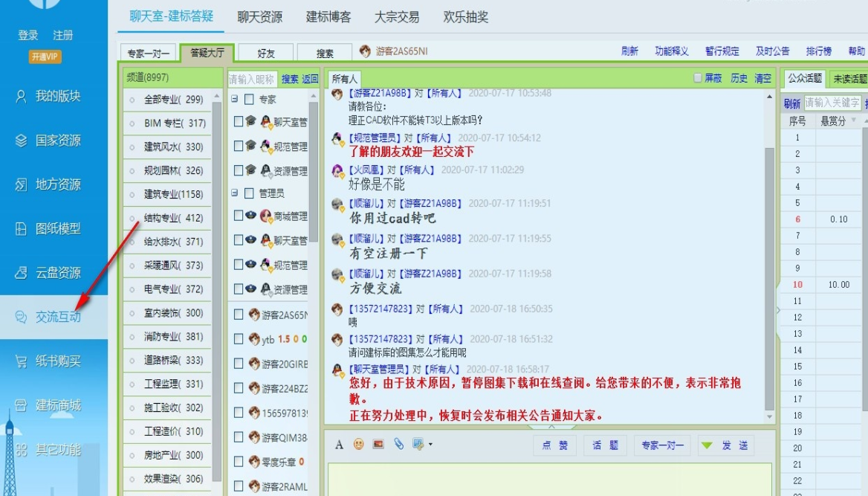This screenshot has height=496, width=868.
Task: Switch to the 聊天资源 tab
Action: click(x=259, y=16)
